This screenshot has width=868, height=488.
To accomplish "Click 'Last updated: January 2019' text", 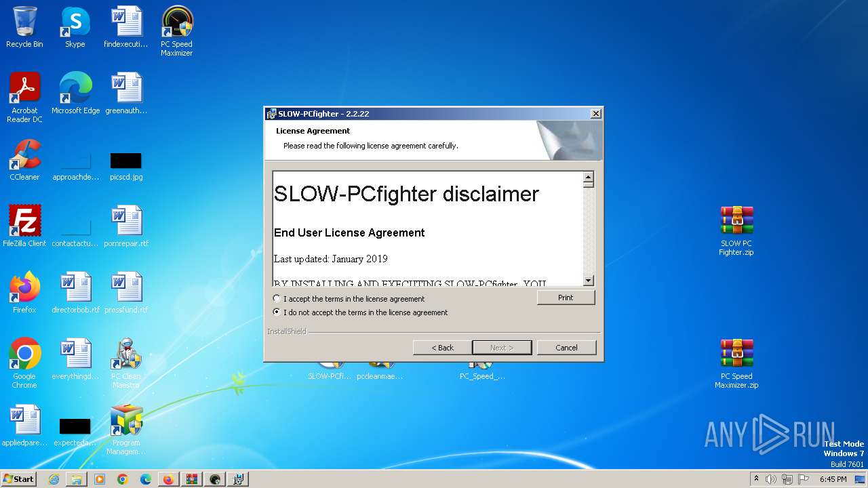I will click(x=330, y=259).
